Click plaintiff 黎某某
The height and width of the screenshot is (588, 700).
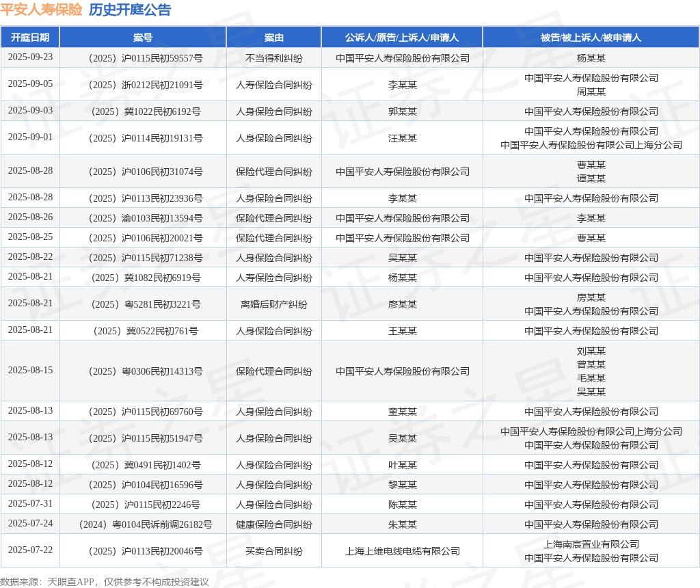(402, 485)
